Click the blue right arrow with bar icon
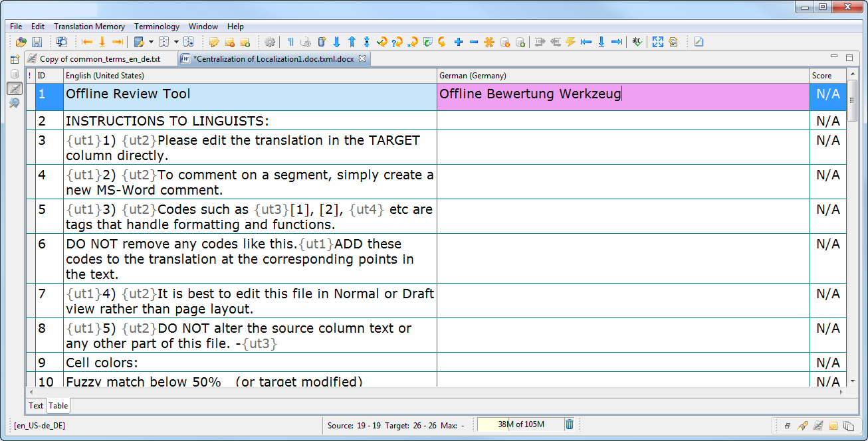Viewport: 868px width, 441px height. coord(617,42)
